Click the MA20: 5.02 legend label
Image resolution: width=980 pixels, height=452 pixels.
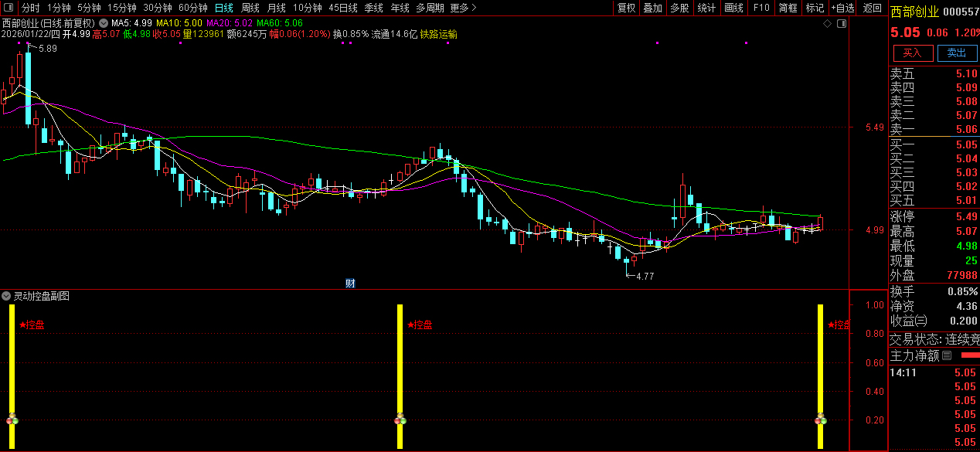[230, 24]
